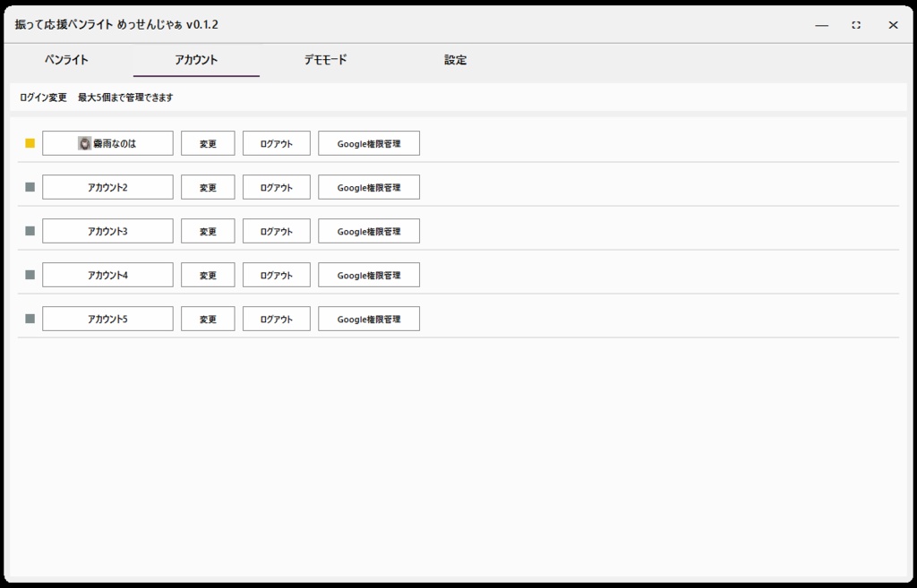The width and height of the screenshot is (917, 588).
Task: Log out of 霧雨なのは account
Action: point(277,143)
